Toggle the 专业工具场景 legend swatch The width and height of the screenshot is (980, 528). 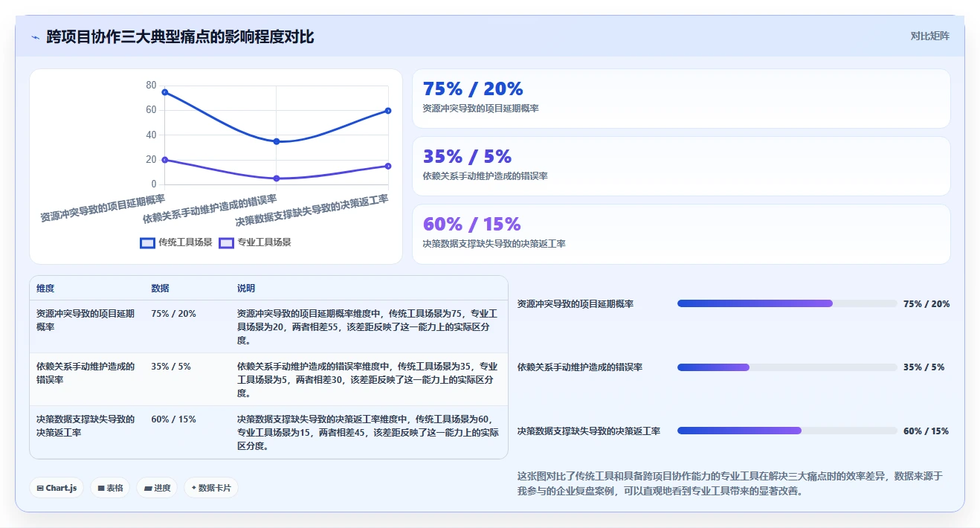(x=226, y=242)
